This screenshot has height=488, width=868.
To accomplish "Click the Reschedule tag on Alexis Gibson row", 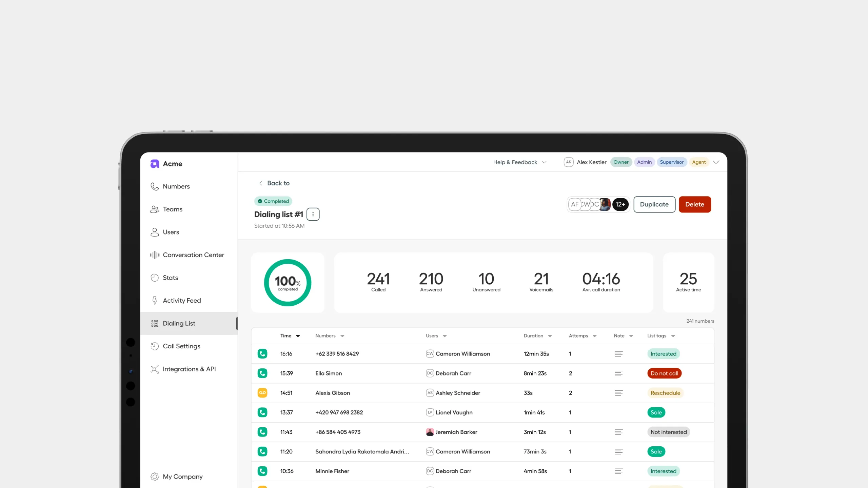I will tap(665, 393).
